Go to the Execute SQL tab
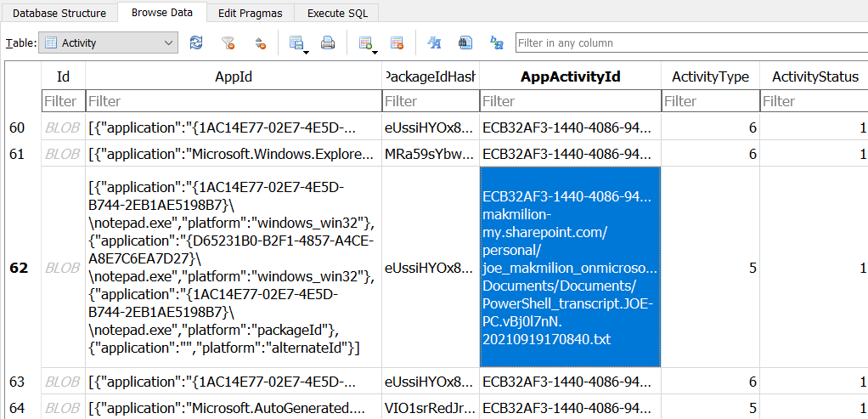868x419 pixels. click(x=336, y=12)
